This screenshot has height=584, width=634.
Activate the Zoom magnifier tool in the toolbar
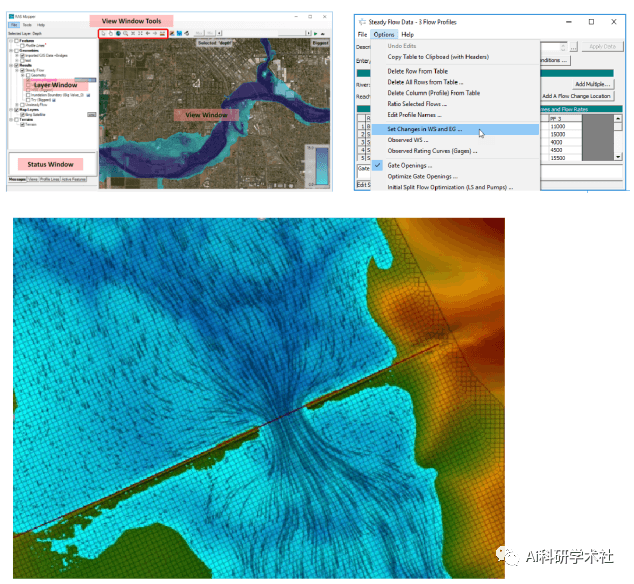click(x=125, y=34)
